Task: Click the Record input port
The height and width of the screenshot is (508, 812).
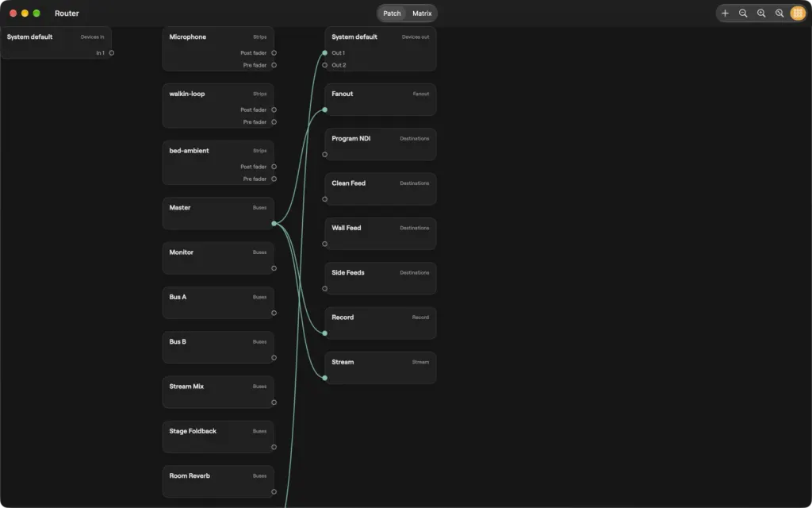Action: (x=324, y=333)
